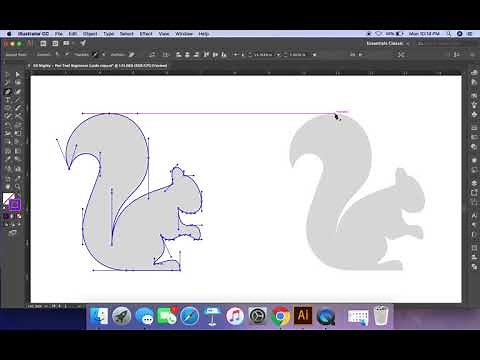Open the Arrange Documents dropdown
This screenshot has height=360, width=480.
click(68, 43)
